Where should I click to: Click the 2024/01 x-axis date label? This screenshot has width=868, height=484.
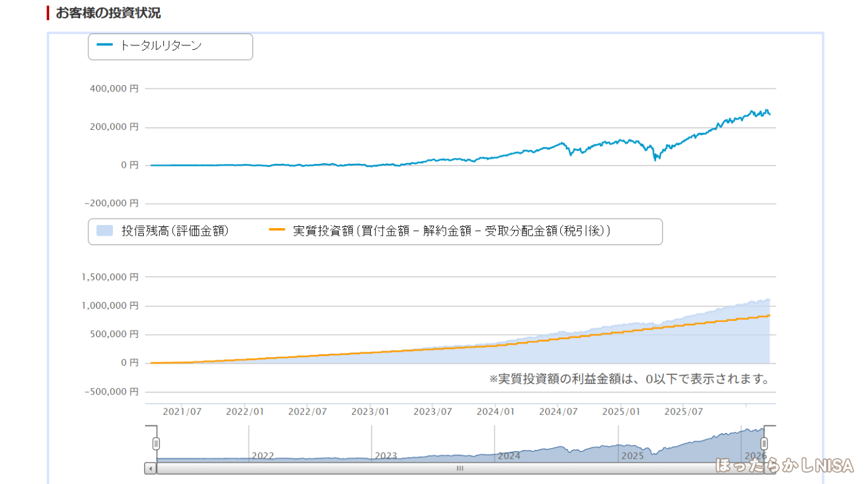click(x=495, y=412)
